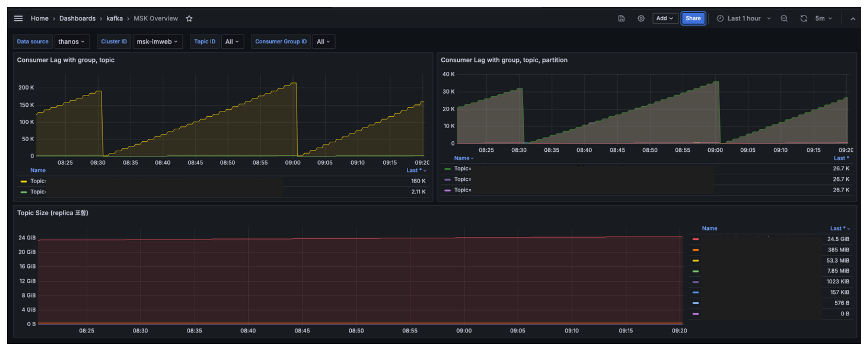Collapse top bar with chevron-up icon
The width and height of the screenshot is (868, 351).
click(853, 19)
